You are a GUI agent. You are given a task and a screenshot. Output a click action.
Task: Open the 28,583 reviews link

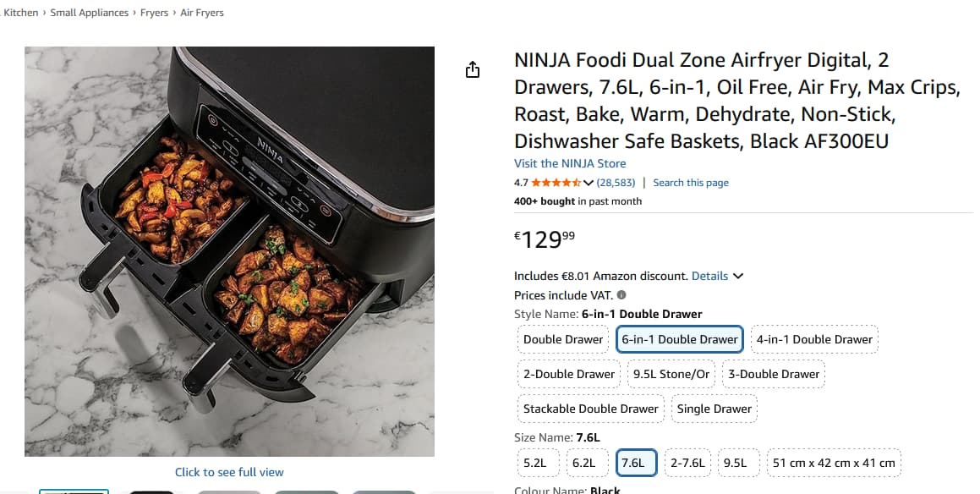tap(616, 183)
